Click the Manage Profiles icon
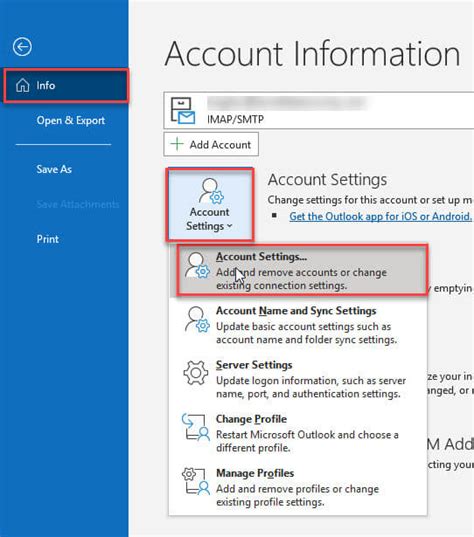474x537 pixels. tap(196, 481)
